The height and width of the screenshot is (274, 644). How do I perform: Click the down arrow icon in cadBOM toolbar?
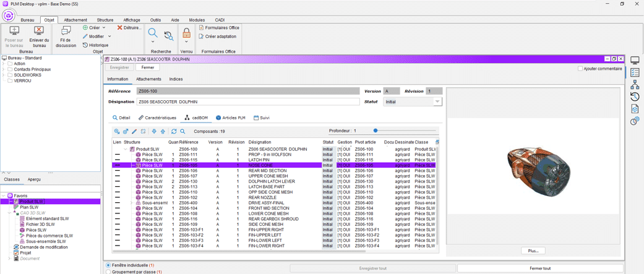pos(154,132)
